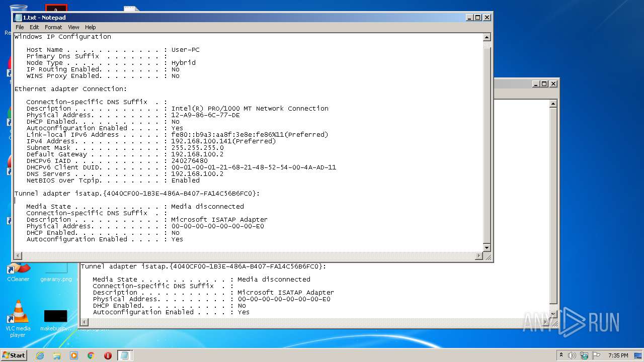Maximize the background Notepad window

click(544, 84)
